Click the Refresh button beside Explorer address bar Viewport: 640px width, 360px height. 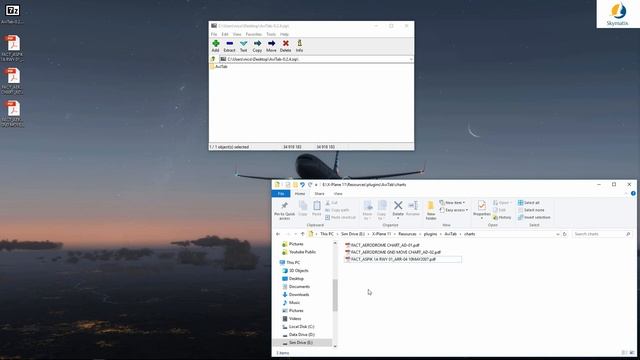pos(565,234)
